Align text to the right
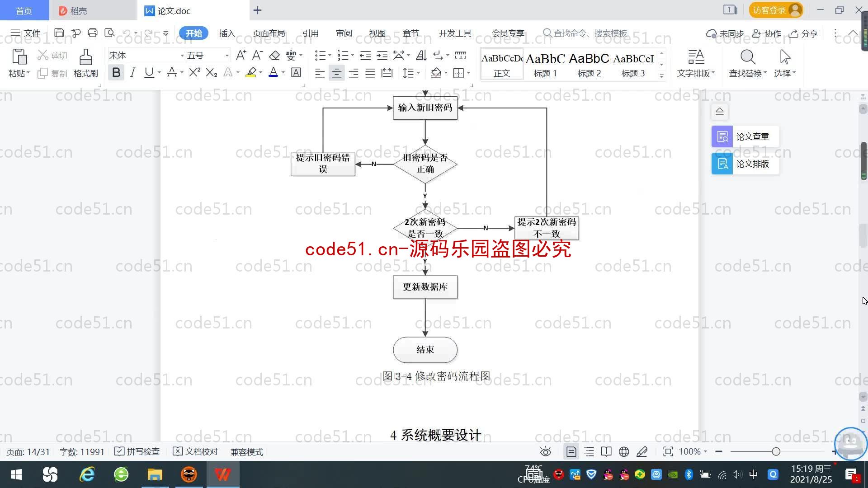The width and height of the screenshot is (868, 488). point(353,73)
